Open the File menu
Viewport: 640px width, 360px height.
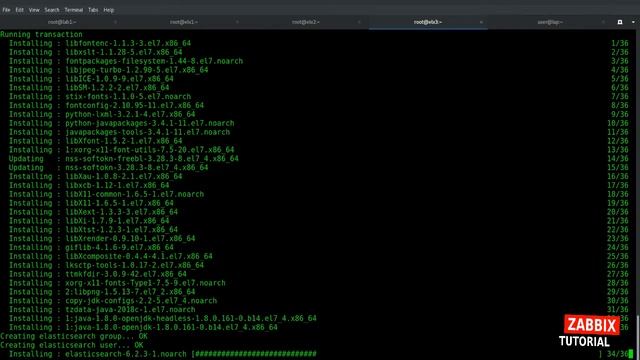point(7,10)
